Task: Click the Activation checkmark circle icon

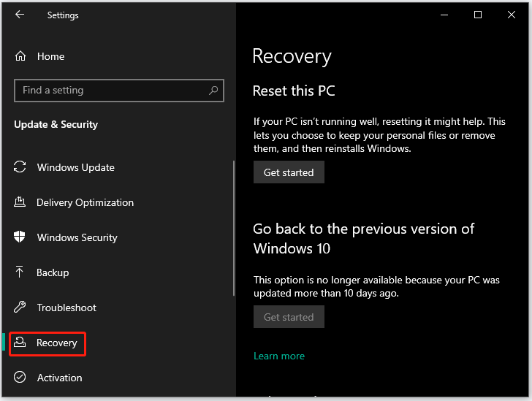Action: (20, 377)
